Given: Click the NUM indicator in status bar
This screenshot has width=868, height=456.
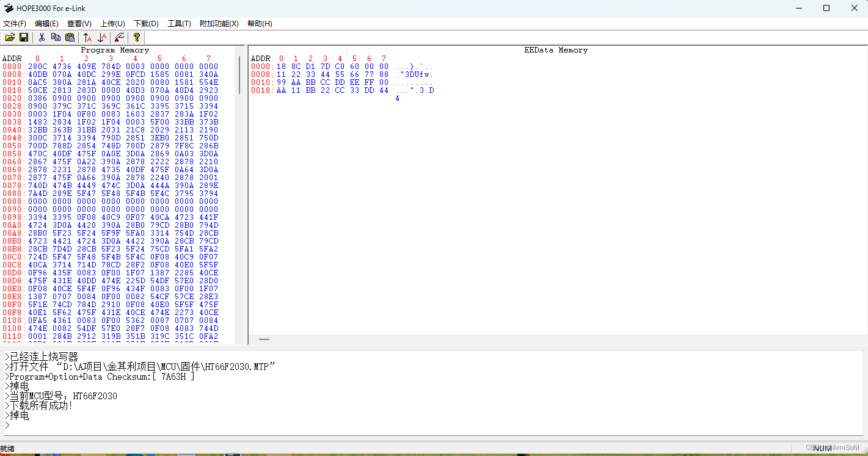Looking at the screenshot, I should 822,448.
